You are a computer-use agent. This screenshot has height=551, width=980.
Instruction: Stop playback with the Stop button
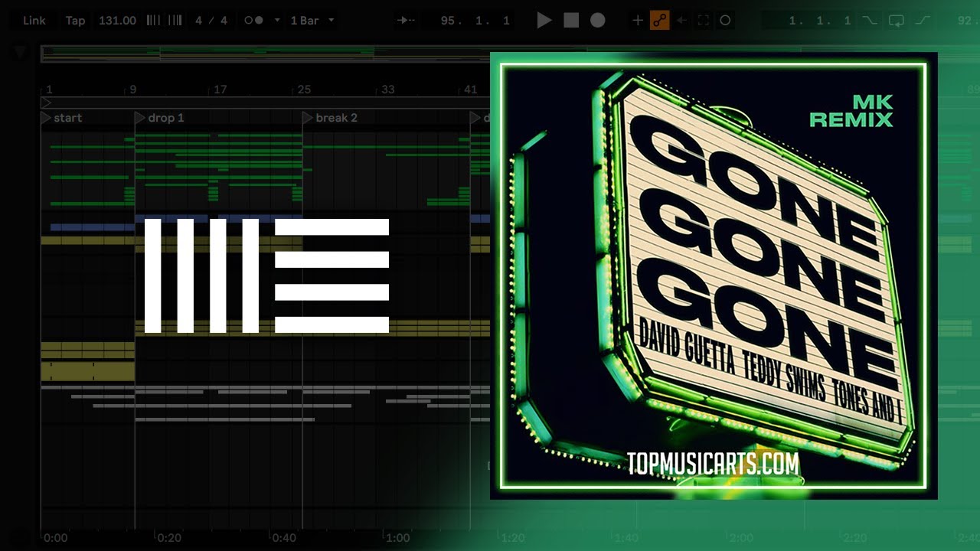tap(571, 21)
